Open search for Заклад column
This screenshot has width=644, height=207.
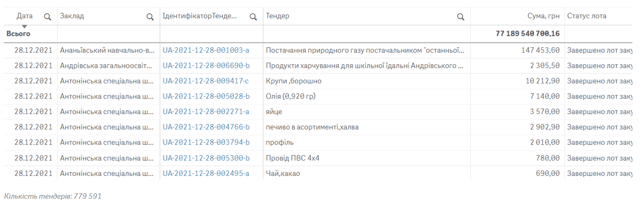[150, 17]
